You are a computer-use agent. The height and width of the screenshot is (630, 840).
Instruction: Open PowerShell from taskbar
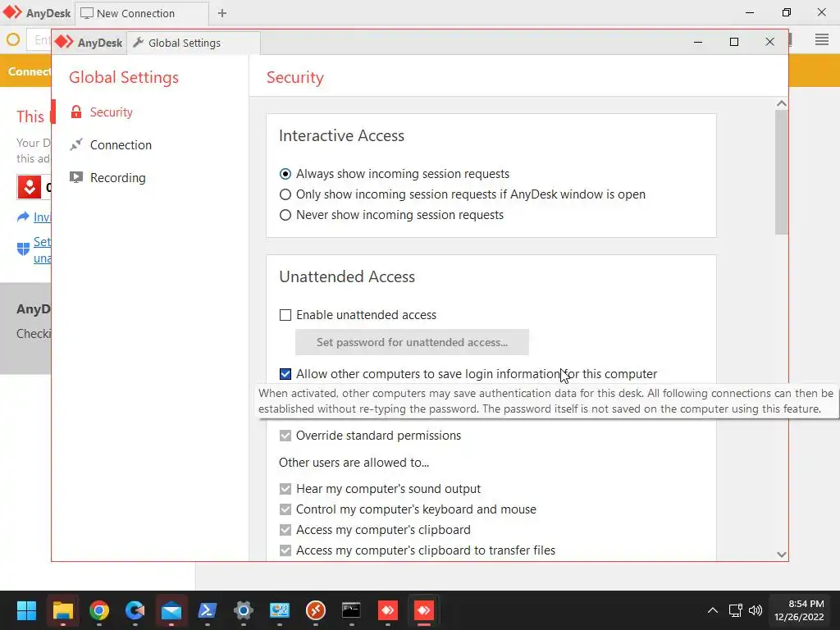click(208, 610)
